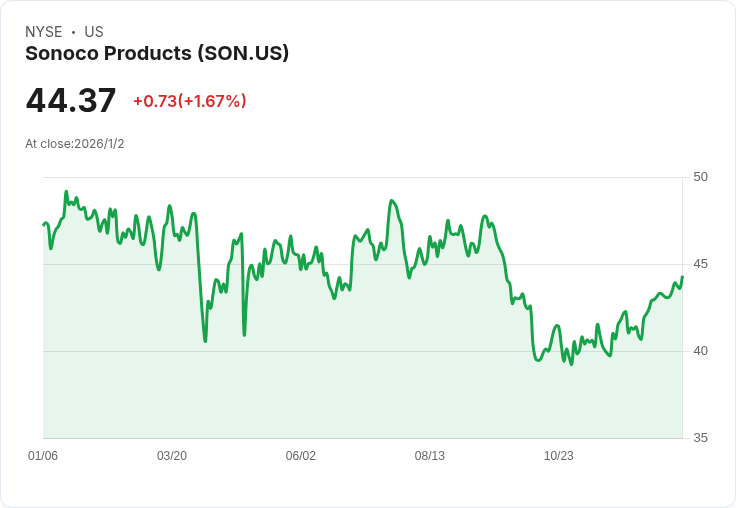736x508 pixels.
Task: Click the US market label
Action: (x=94, y=32)
